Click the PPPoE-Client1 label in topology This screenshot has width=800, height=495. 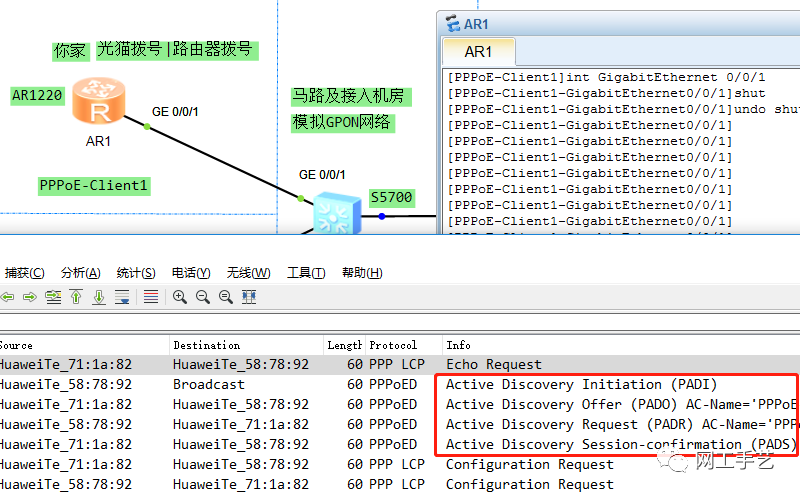pyautogui.click(x=94, y=186)
